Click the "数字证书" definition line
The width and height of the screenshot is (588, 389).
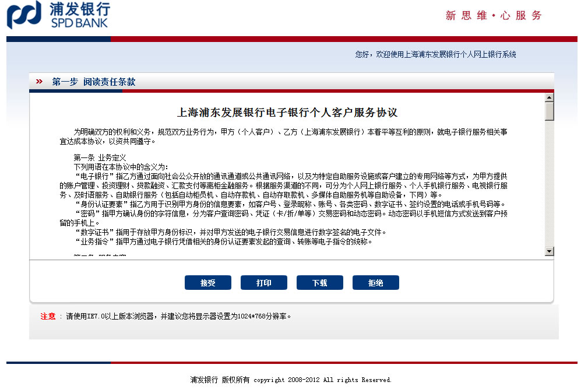[230, 232]
